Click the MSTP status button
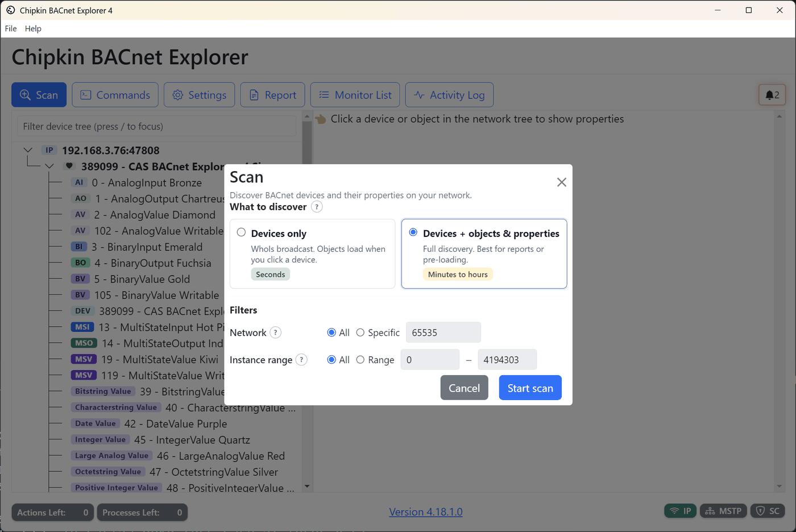This screenshot has width=796, height=532. tap(724, 511)
